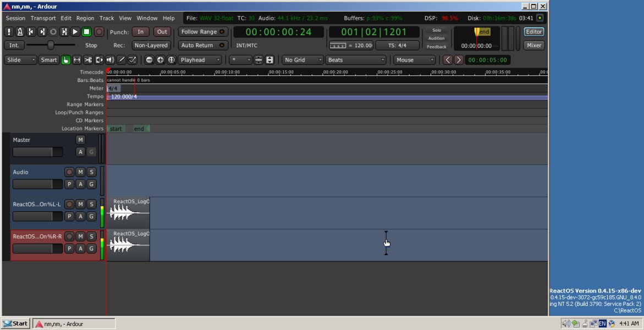644x330 pixels.
Task: Click the end location marker
Action: pos(141,129)
